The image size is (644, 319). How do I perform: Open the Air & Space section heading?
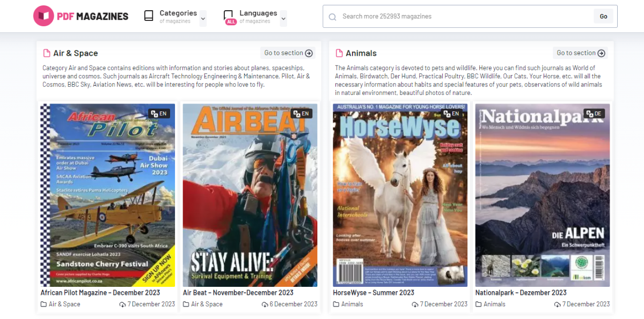(x=76, y=53)
